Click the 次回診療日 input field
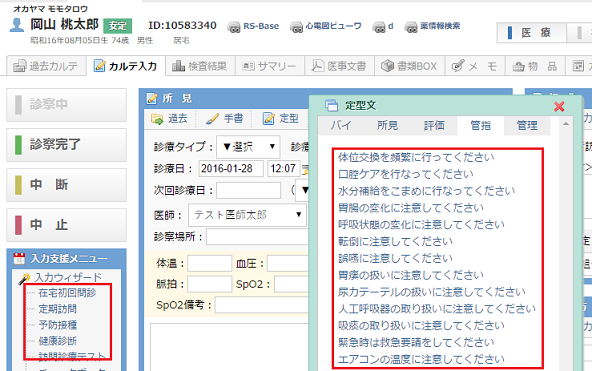Viewport: 592px width, 371px height. [x=248, y=190]
